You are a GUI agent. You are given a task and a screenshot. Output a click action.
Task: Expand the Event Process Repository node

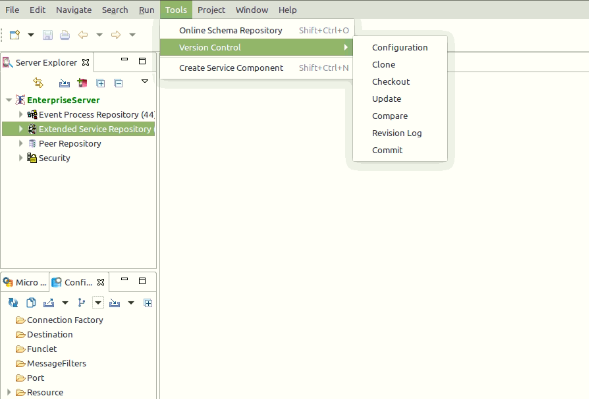(x=21, y=114)
